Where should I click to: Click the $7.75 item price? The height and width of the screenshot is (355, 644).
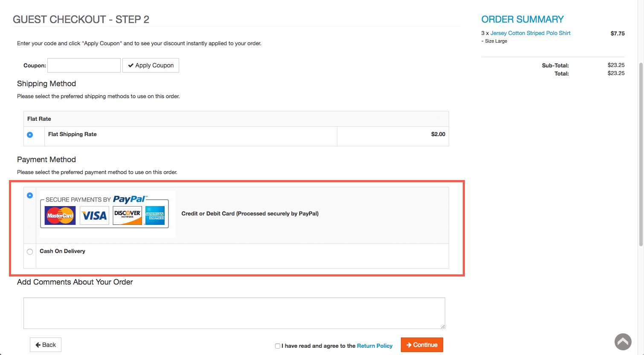tap(618, 33)
